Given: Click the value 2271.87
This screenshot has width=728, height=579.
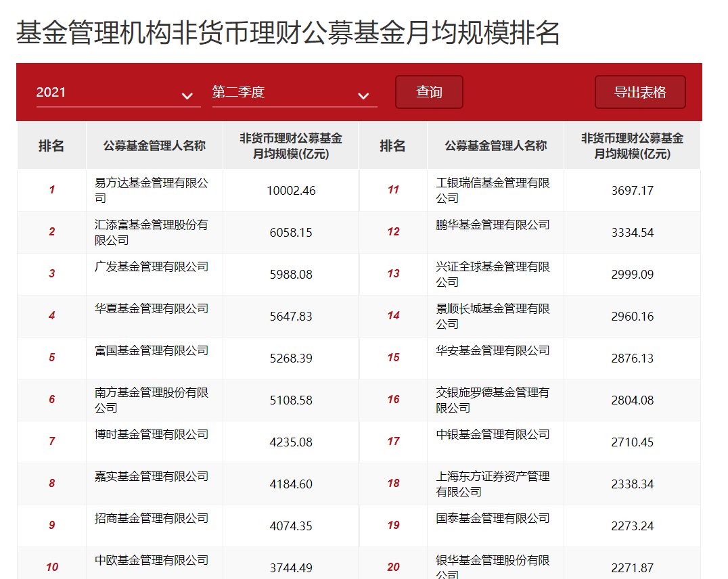Looking at the screenshot, I should 633,568.
